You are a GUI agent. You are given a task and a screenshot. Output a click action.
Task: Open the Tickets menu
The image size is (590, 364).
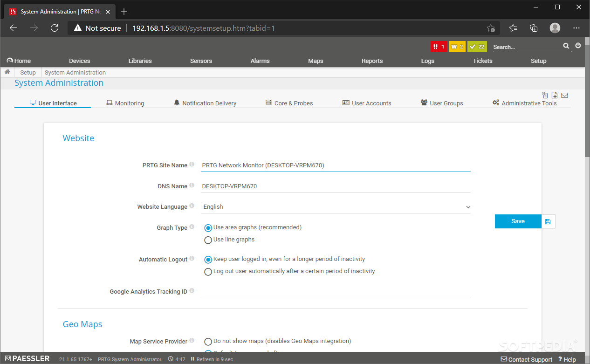pyautogui.click(x=483, y=61)
